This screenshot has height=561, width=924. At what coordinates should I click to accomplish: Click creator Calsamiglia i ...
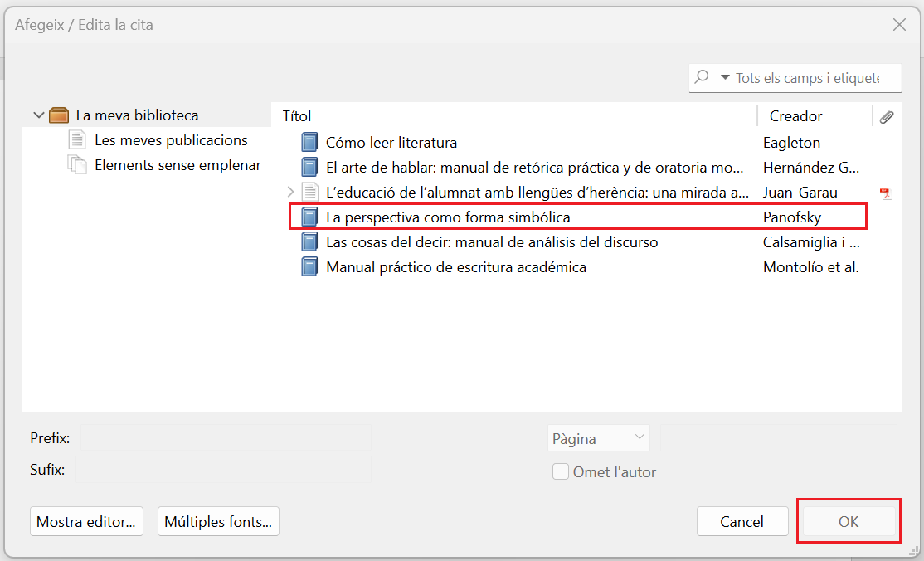[x=811, y=241]
